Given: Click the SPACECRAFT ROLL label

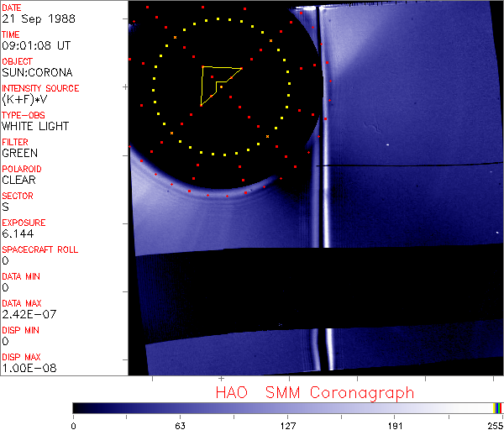Looking at the screenshot, I should (x=40, y=249).
